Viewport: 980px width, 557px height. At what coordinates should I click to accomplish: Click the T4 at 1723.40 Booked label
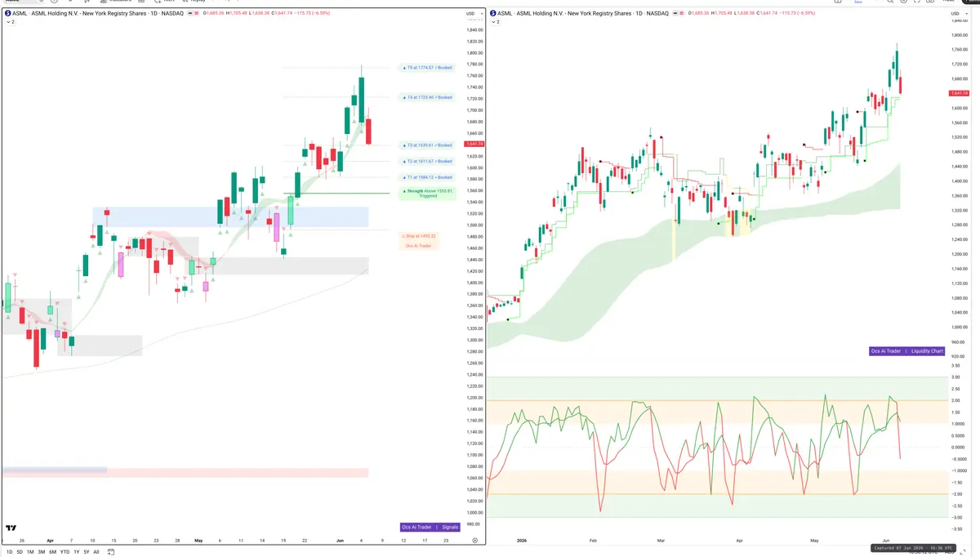[x=429, y=97]
